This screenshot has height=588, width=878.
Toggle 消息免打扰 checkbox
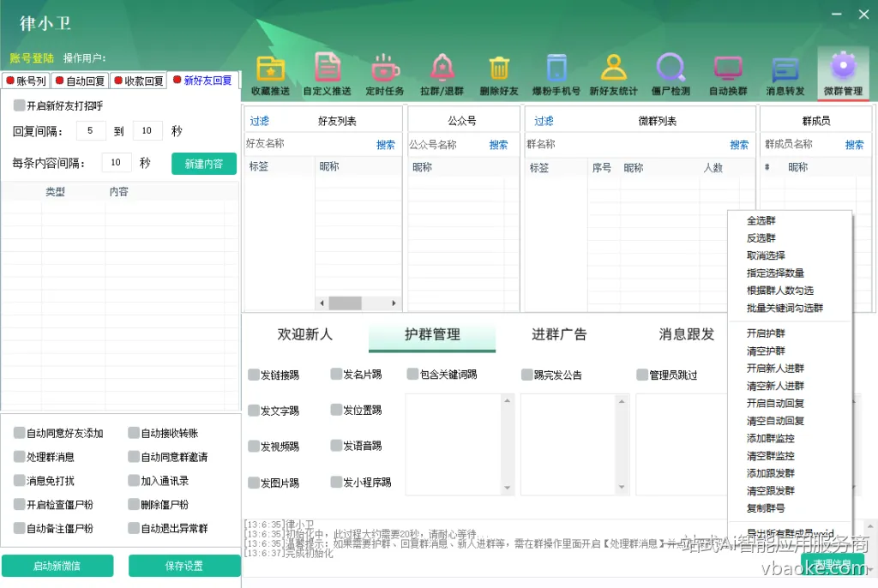pos(19,480)
